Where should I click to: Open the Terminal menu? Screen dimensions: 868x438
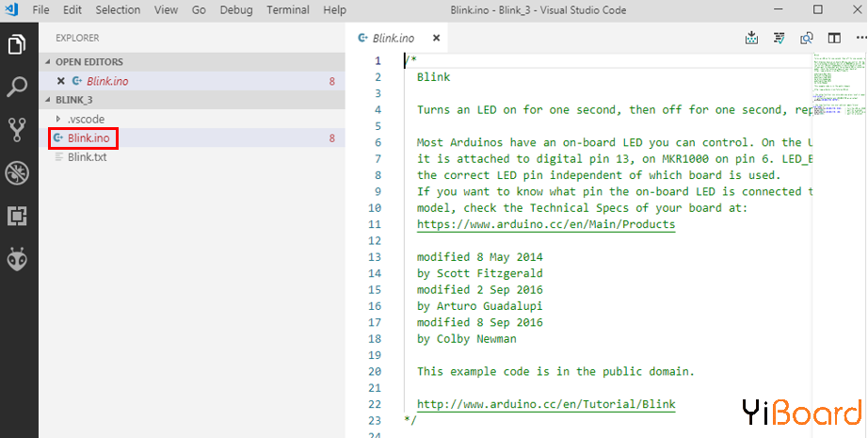(x=287, y=10)
